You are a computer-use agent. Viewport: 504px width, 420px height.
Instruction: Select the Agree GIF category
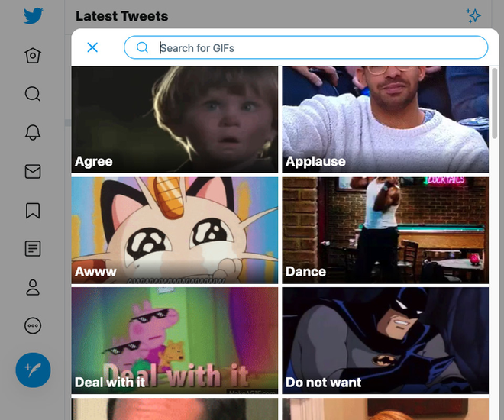coord(175,119)
